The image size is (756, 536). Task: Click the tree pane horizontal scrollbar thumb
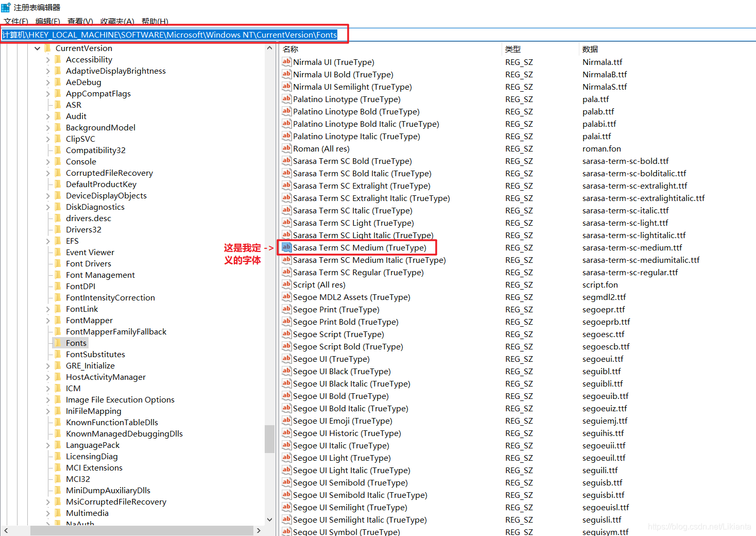(x=142, y=530)
